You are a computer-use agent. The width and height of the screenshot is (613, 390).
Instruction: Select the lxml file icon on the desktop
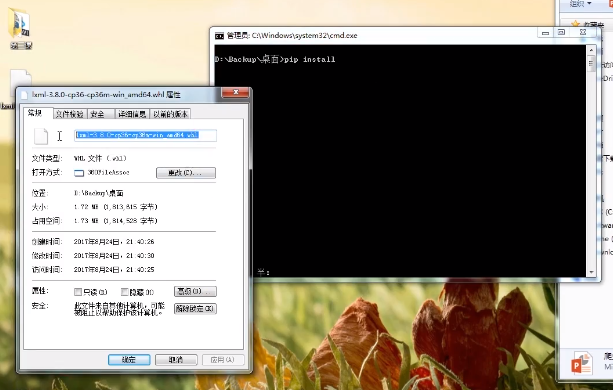20,84
